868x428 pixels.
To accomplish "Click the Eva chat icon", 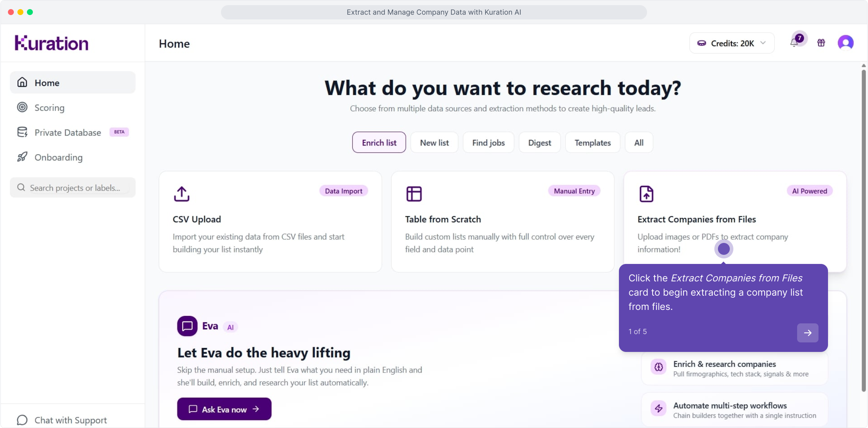I will click(x=187, y=326).
